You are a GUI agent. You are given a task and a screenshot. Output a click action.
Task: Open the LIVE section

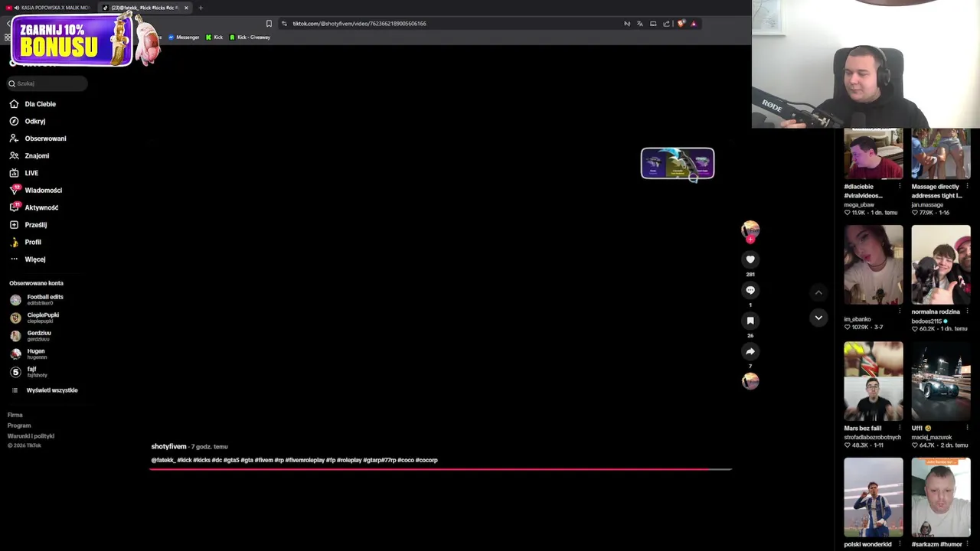pyautogui.click(x=24, y=173)
